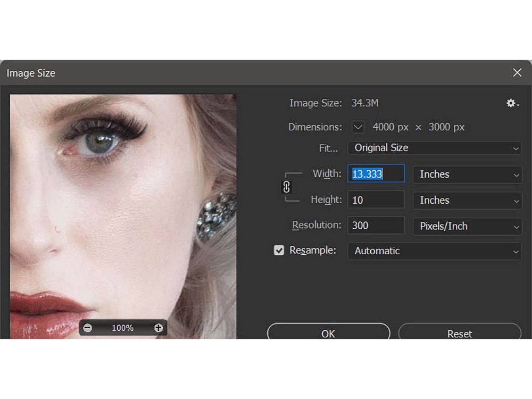Focus the Height field showing 10
The image size is (532, 399).
[x=376, y=200]
